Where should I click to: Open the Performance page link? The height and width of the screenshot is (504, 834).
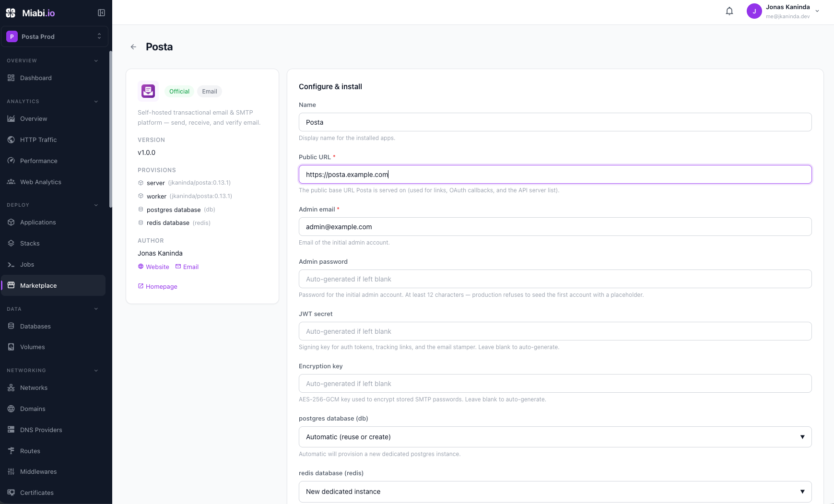click(x=53, y=161)
